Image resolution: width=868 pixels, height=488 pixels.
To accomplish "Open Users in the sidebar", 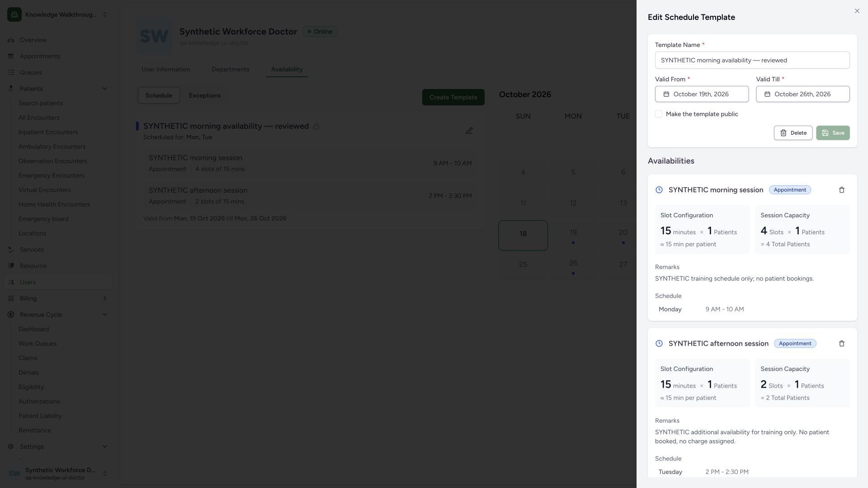I will (58, 282).
